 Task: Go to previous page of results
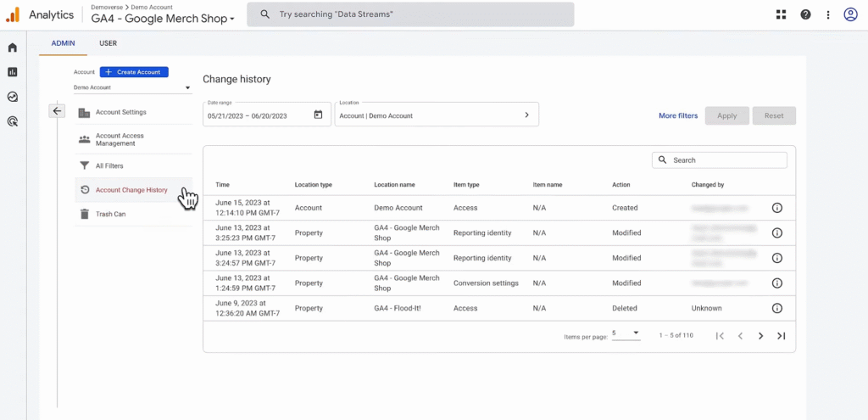tap(740, 336)
